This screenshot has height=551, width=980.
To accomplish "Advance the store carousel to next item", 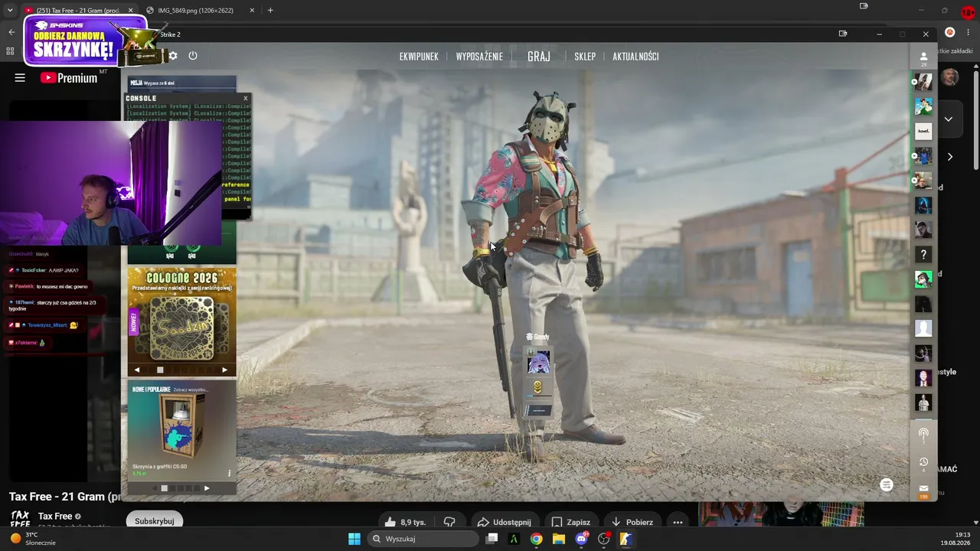I will point(206,488).
